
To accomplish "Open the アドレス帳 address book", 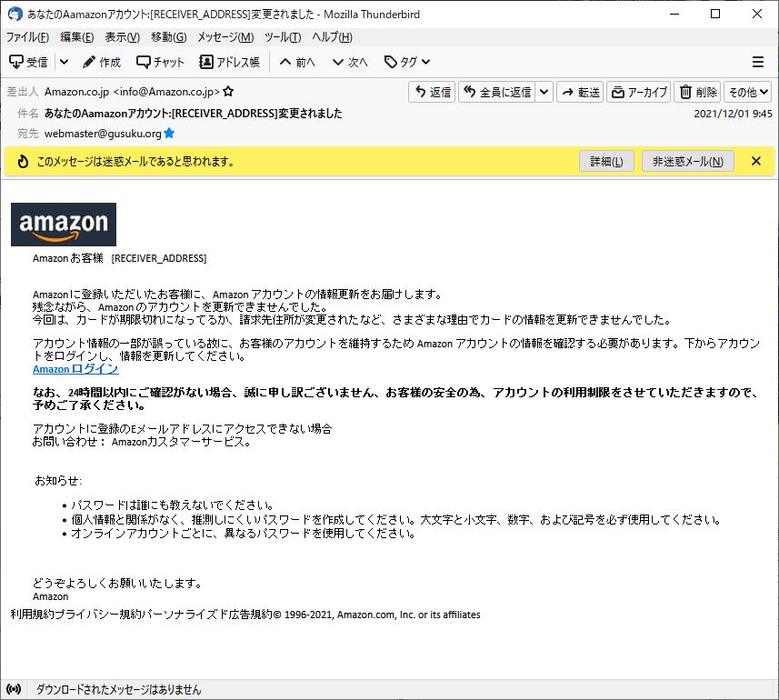I will 230,62.
